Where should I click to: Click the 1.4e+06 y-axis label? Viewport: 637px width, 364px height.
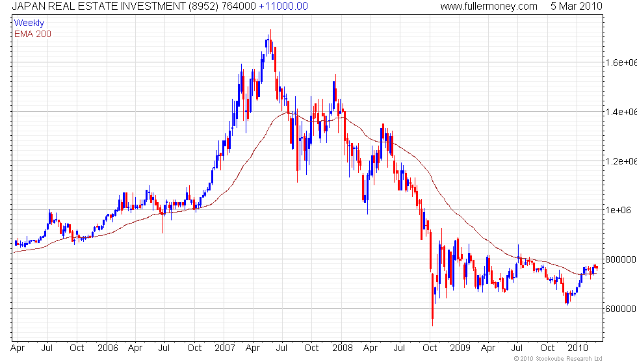pos(621,112)
